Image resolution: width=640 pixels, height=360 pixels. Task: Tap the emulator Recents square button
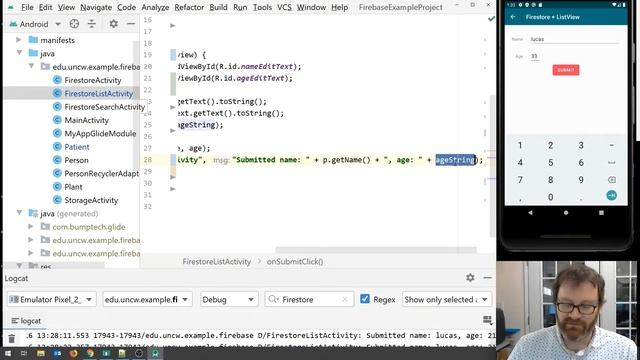coord(601,213)
